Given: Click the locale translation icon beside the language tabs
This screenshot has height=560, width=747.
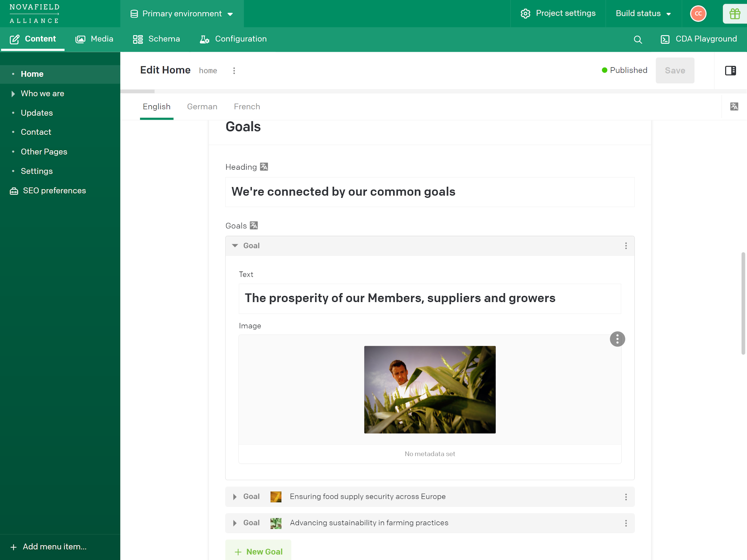Looking at the screenshot, I should 734,106.
